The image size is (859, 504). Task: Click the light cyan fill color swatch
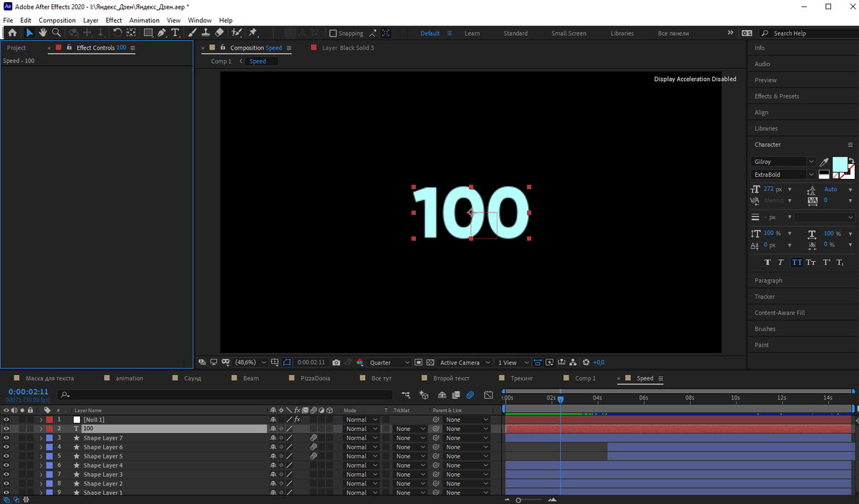click(x=839, y=164)
